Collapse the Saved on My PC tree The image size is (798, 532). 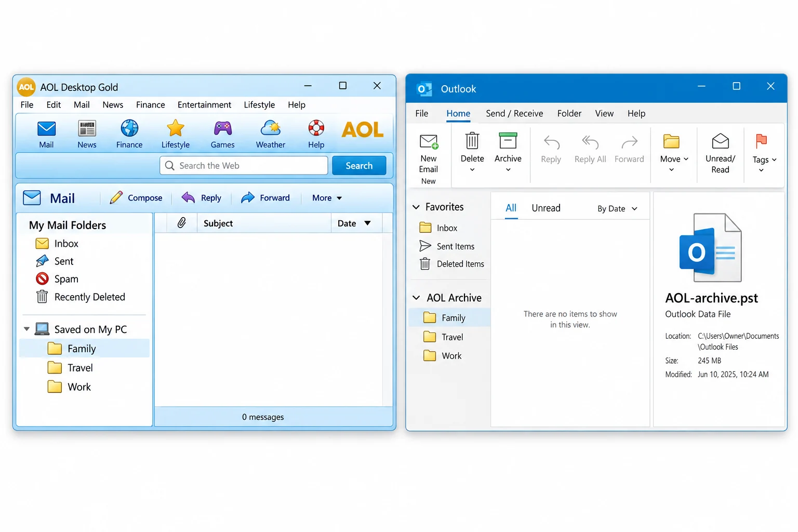tap(26, 329)
